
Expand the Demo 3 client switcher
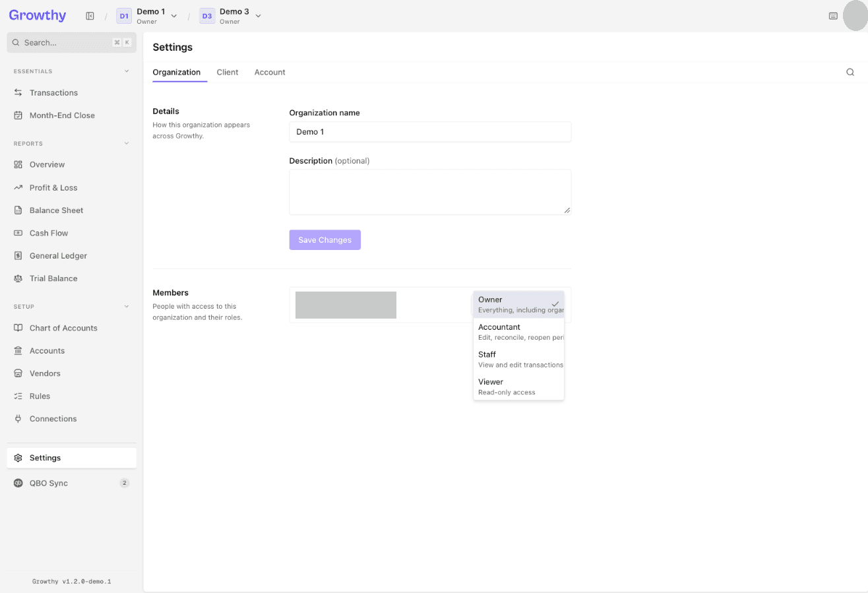tap(258, 16)
